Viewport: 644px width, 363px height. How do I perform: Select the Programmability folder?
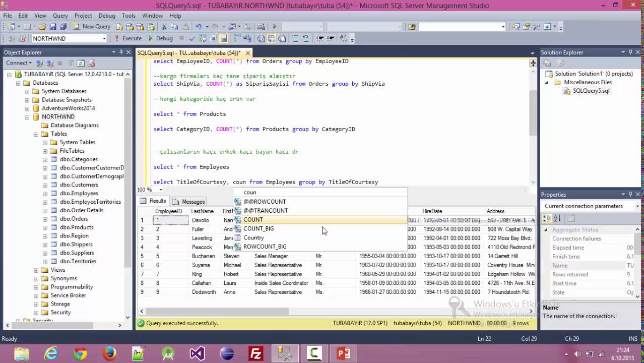pyautogui.click(x=72, y=287)
